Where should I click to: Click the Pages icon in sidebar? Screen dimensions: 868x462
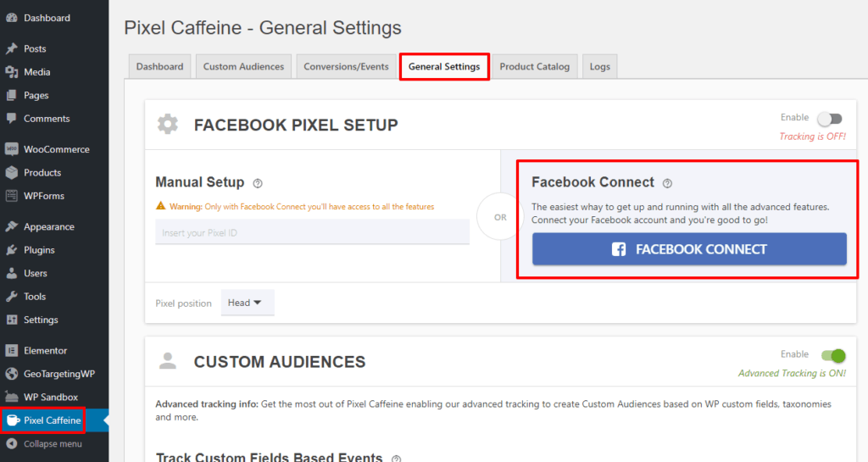pos(12,95)
